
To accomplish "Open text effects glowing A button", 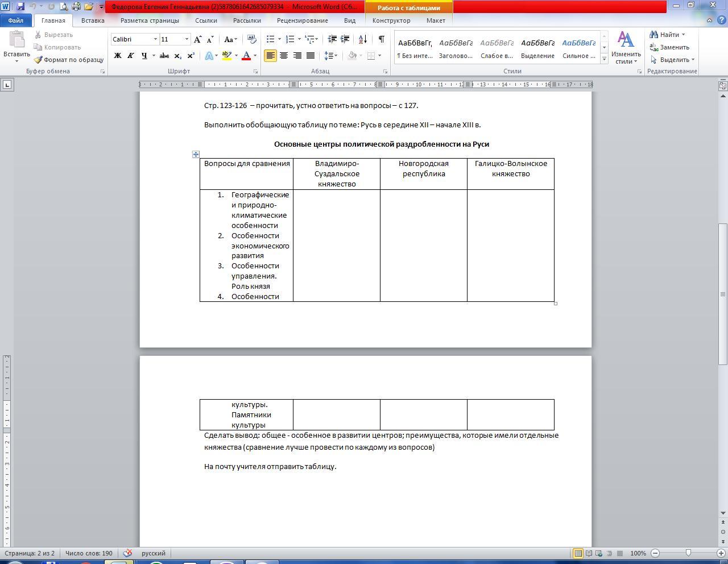I will 209,56.
